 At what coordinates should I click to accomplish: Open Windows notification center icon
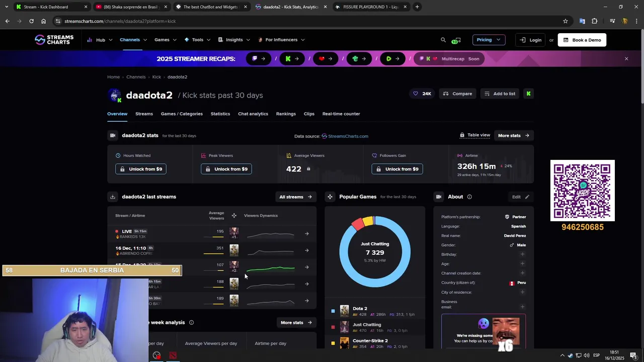[633, 355]
